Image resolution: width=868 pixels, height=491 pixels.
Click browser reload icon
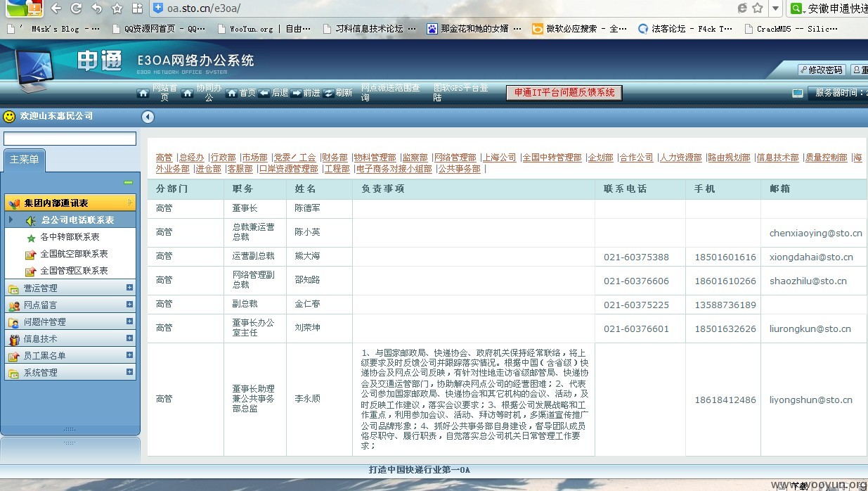pos(76,8)
